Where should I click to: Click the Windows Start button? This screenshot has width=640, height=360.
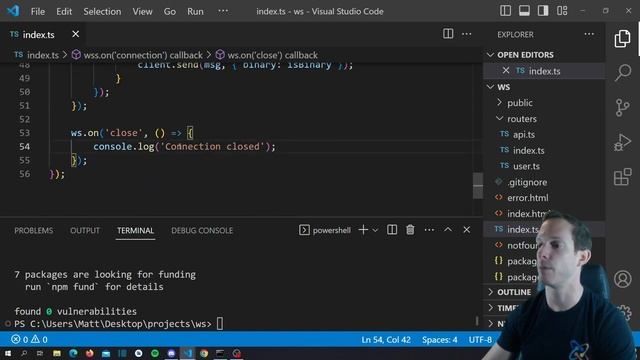tap(8, 353)
